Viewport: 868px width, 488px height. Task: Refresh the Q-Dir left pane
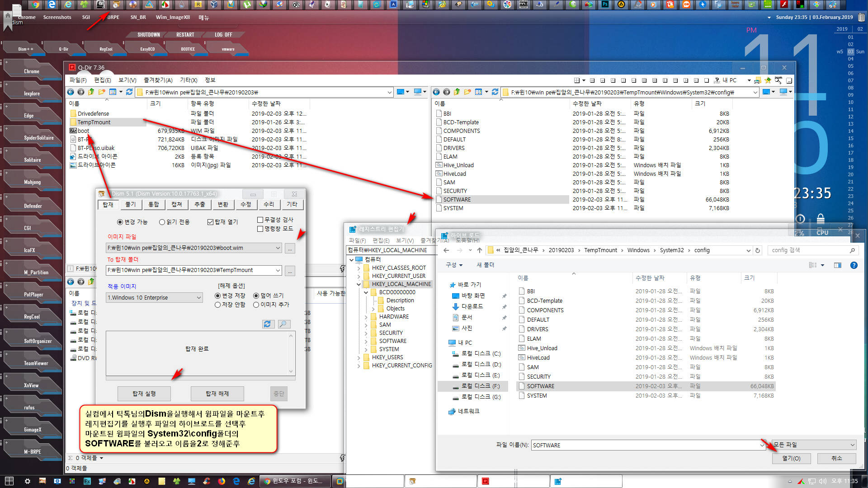tap(129, 92)
